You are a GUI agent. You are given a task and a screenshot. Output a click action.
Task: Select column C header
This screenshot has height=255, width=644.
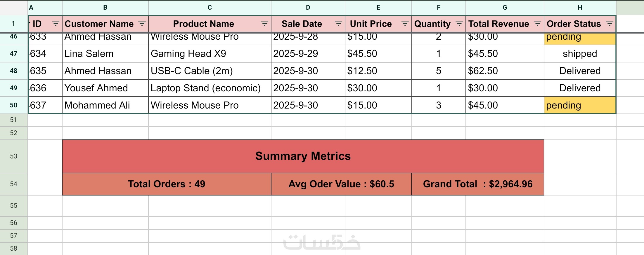(x=210, y=8)
